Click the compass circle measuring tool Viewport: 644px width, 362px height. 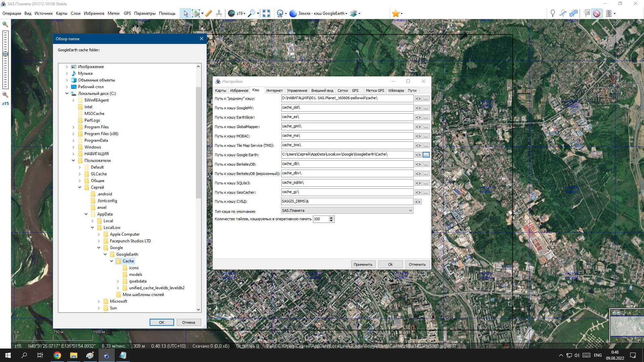(x=219, y=13)
